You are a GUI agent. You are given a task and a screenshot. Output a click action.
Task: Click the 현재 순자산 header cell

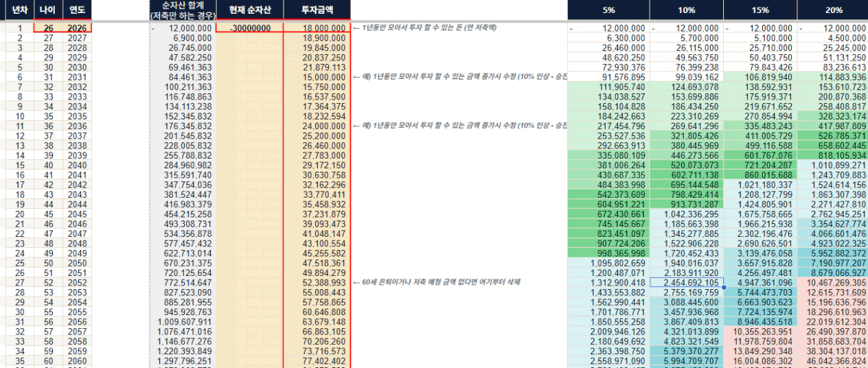[x=249, y=10]
